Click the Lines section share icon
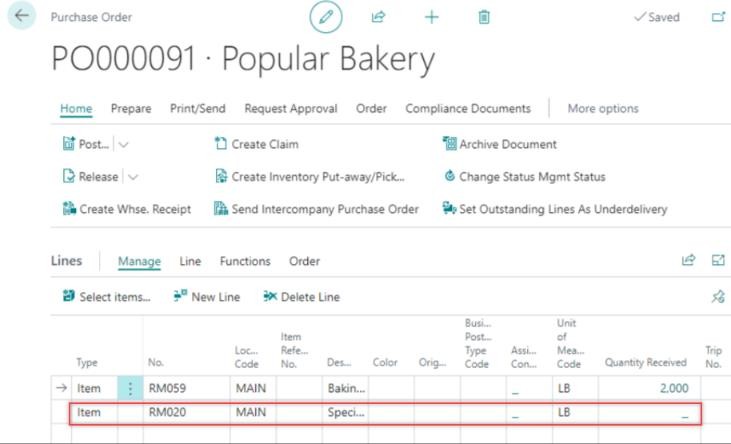Image resolution: width=731 pixels, height=444 pixels. click(x=688, y=261)
